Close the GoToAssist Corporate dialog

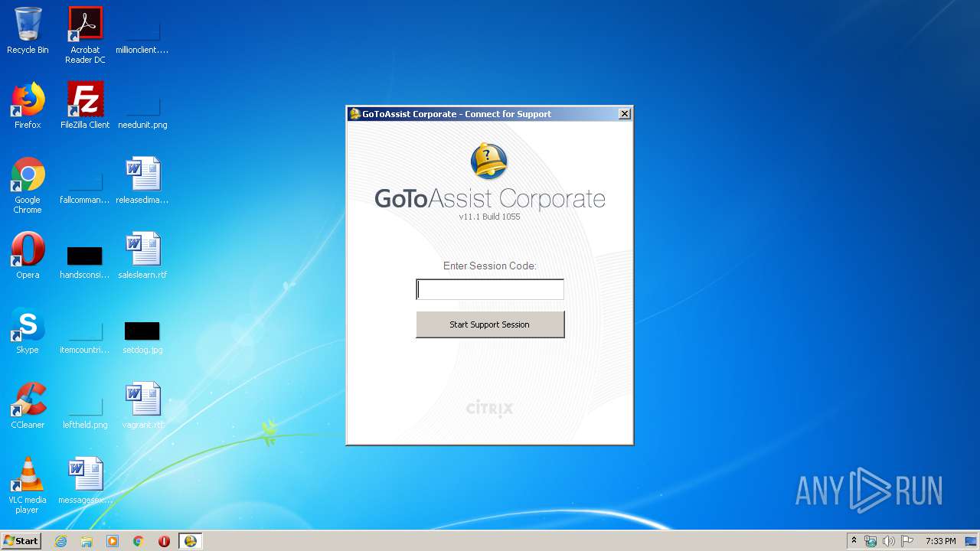[x=625, y=114]
